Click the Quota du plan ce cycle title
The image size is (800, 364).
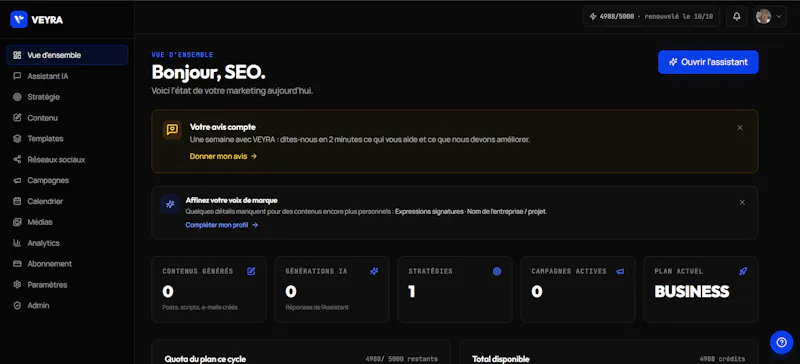(x=205, y=359)
